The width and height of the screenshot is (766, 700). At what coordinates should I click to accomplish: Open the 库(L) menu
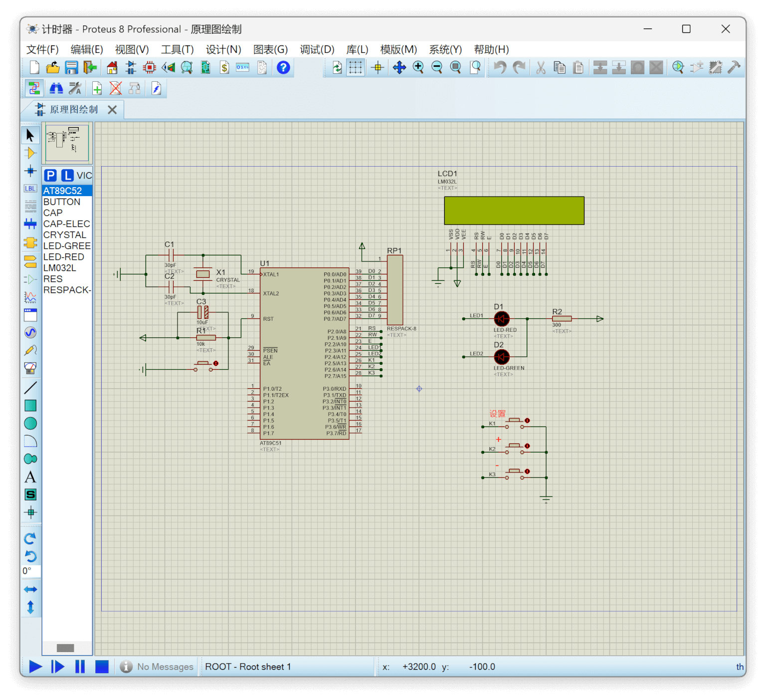coord(357,49)
